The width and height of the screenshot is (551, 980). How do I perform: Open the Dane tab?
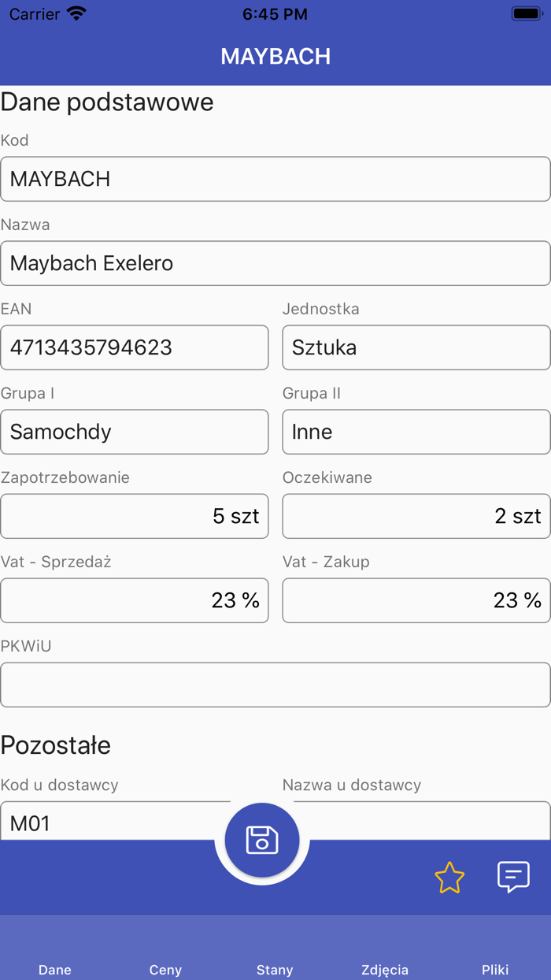55,969
